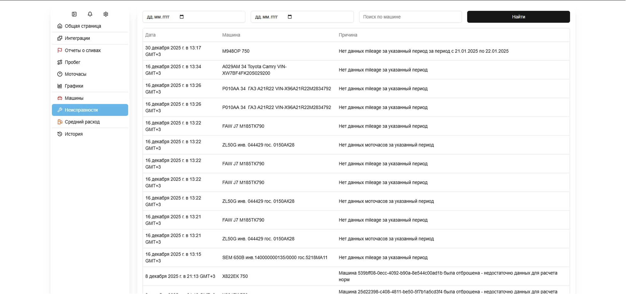This screenshot has height=294, width=644.
Task: Open the История menu item
Action: [x=73, y=134]
